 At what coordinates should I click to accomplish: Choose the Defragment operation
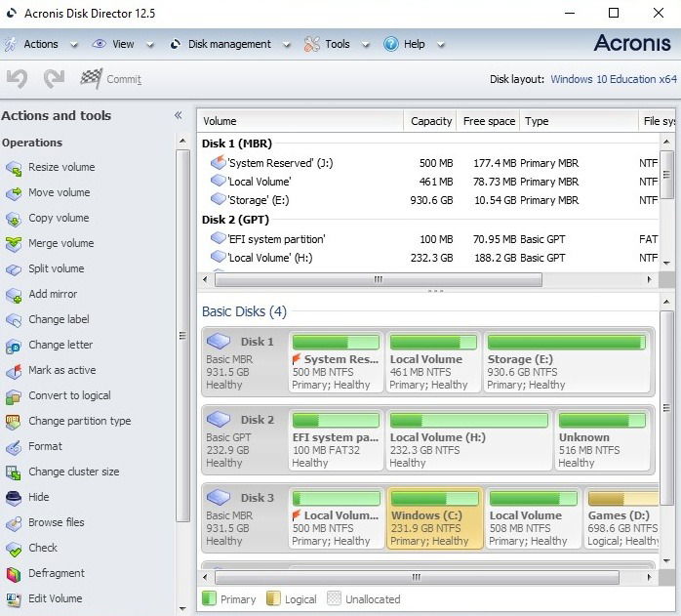point(57,573)
